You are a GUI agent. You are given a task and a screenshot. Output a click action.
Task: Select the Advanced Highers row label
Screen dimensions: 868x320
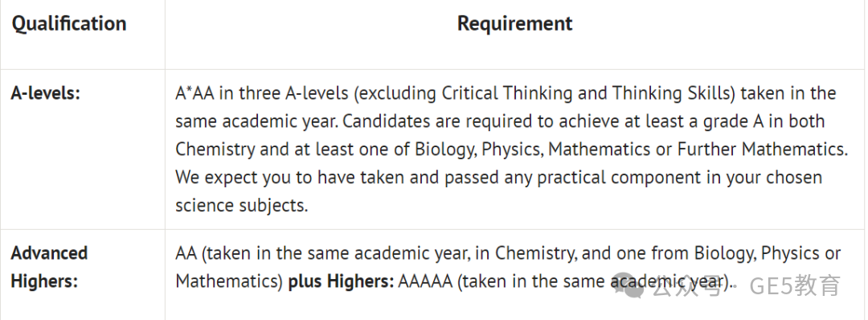[49, 267]
